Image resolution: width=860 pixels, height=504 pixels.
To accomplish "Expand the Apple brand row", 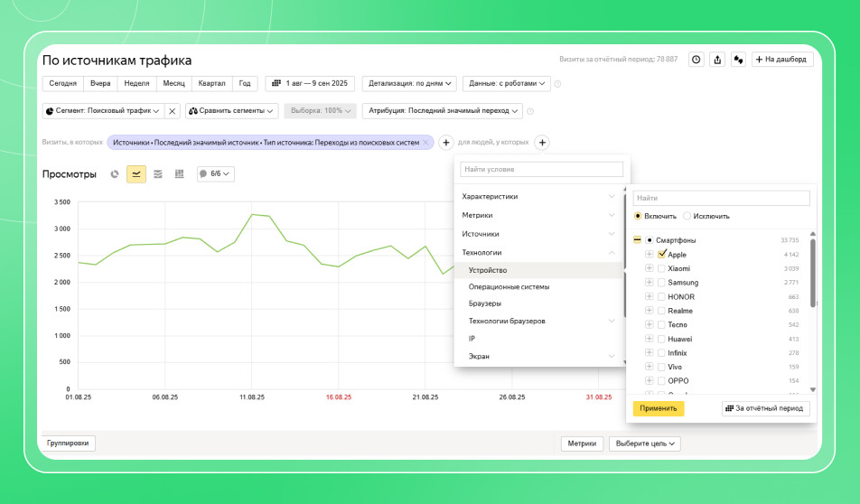I will 649,254.
